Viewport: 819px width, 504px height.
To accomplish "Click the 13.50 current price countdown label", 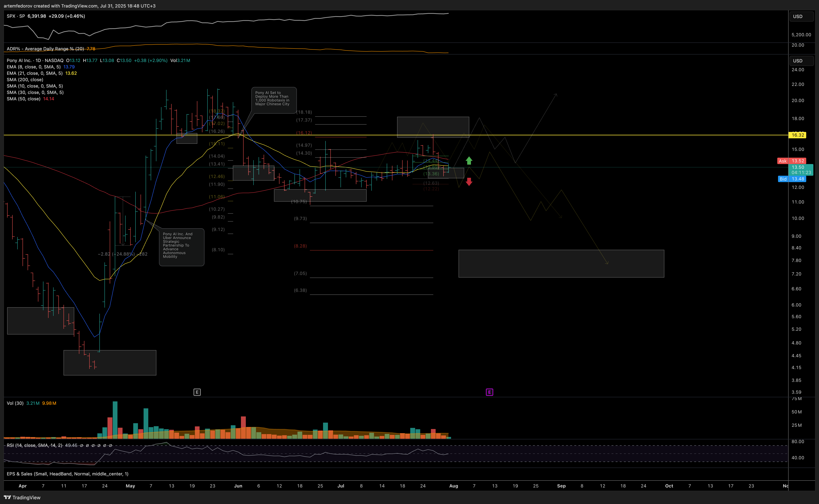I will coord(801,170).
